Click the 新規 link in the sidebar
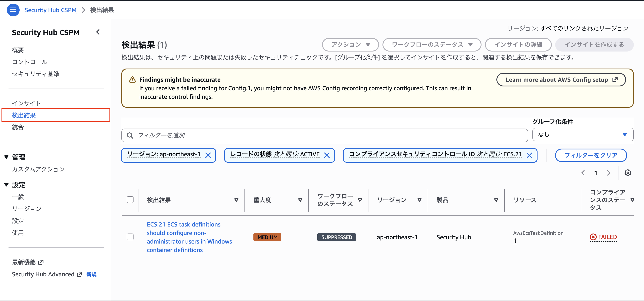 click(x=91, y=274)
